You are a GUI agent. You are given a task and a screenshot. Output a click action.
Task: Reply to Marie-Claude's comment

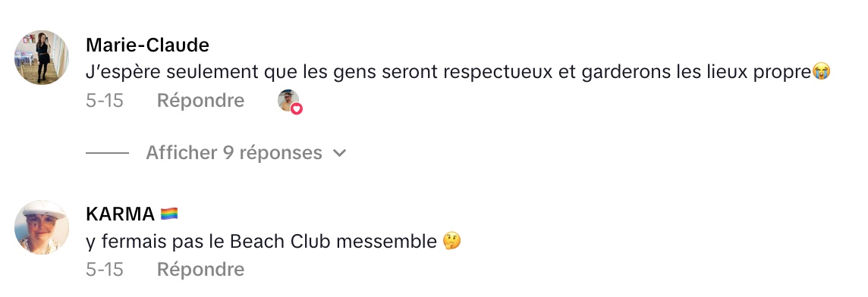pos(200,101)
